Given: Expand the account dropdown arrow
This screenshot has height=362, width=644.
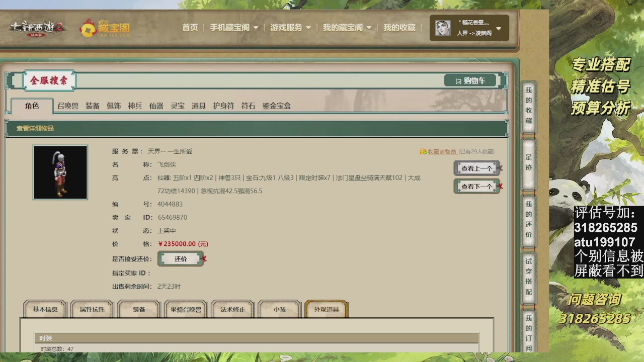Looking at the screenshot, I should 499,28.
